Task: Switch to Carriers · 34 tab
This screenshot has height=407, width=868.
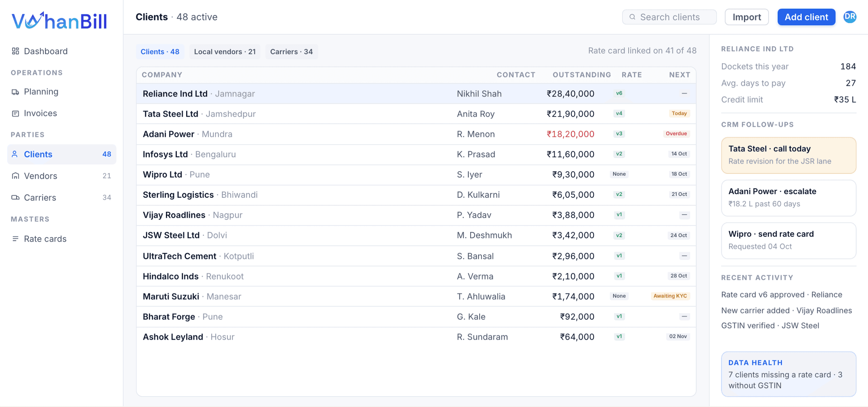Action: click(292, 51)
